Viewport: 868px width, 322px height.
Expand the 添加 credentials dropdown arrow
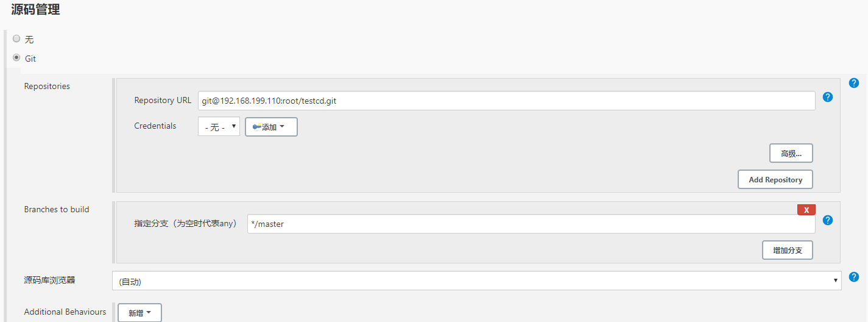point(282,127)
